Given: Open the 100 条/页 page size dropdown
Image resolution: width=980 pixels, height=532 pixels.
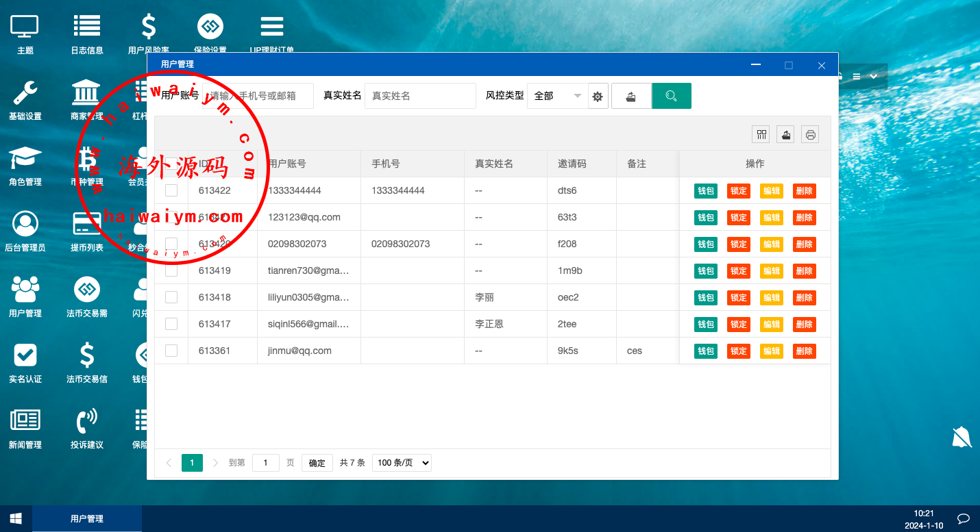Looking at the screenshot, I should 402,463.
